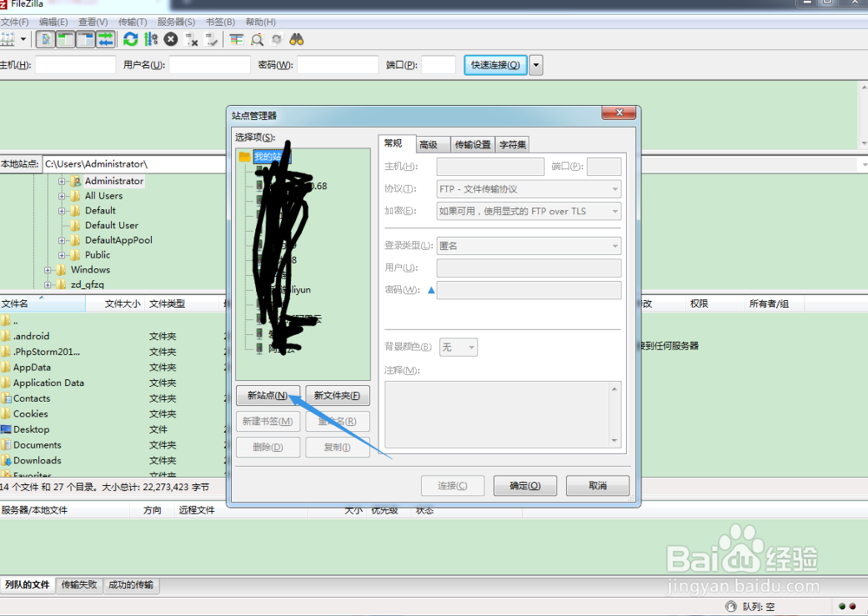Viewport: 868px width, 616px height.
Task: Switch to the 传输设置 tab
Action: [472, 144]
